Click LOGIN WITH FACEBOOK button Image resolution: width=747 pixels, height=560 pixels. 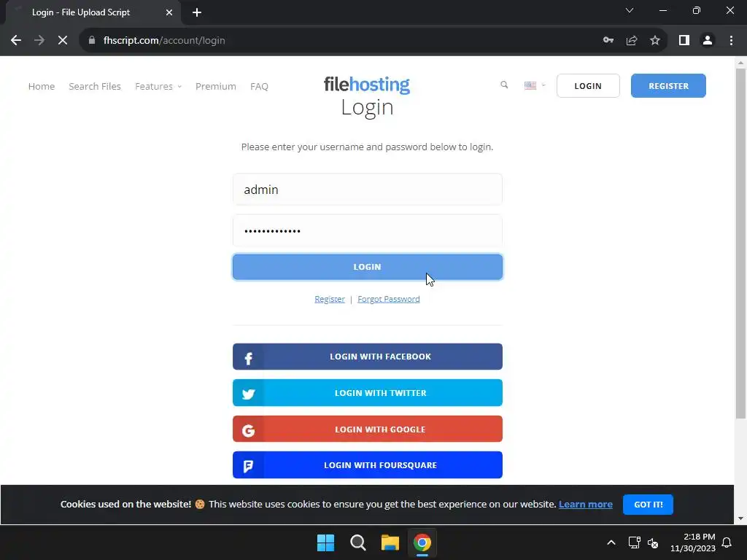click(368, 357)
